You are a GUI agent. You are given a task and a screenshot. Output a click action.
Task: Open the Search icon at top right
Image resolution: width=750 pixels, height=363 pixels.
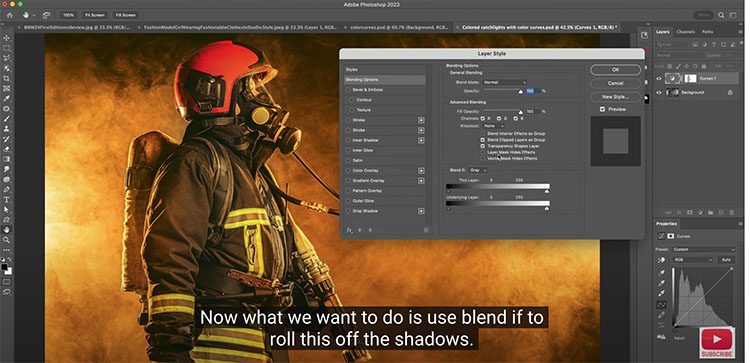click(721, 15)
